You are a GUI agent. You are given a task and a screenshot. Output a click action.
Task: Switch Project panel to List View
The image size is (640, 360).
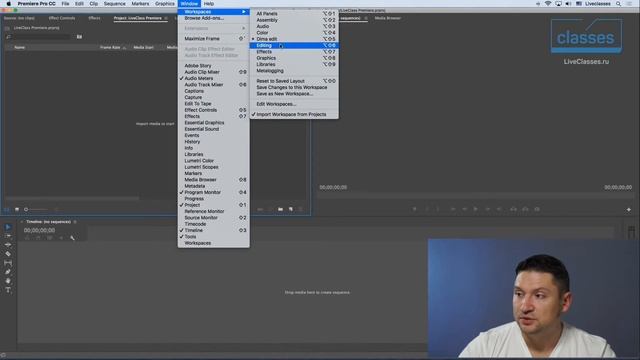(x=7, y=209)
